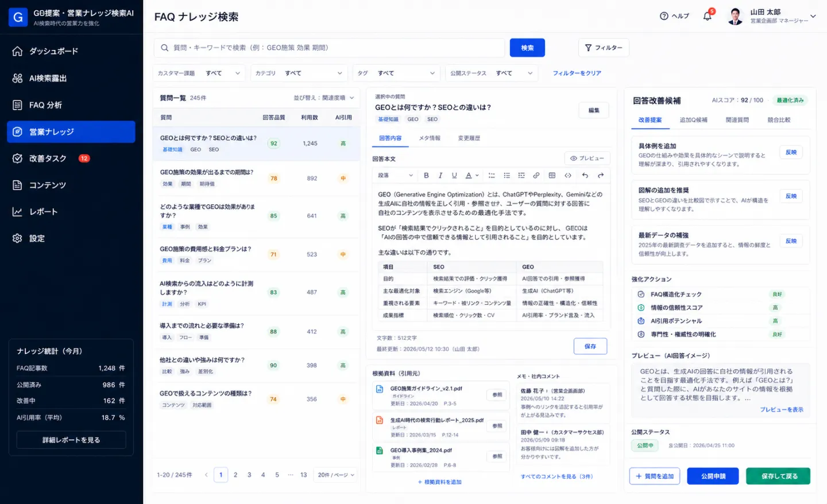Click 保存 to save the answer body

point(590,346)
